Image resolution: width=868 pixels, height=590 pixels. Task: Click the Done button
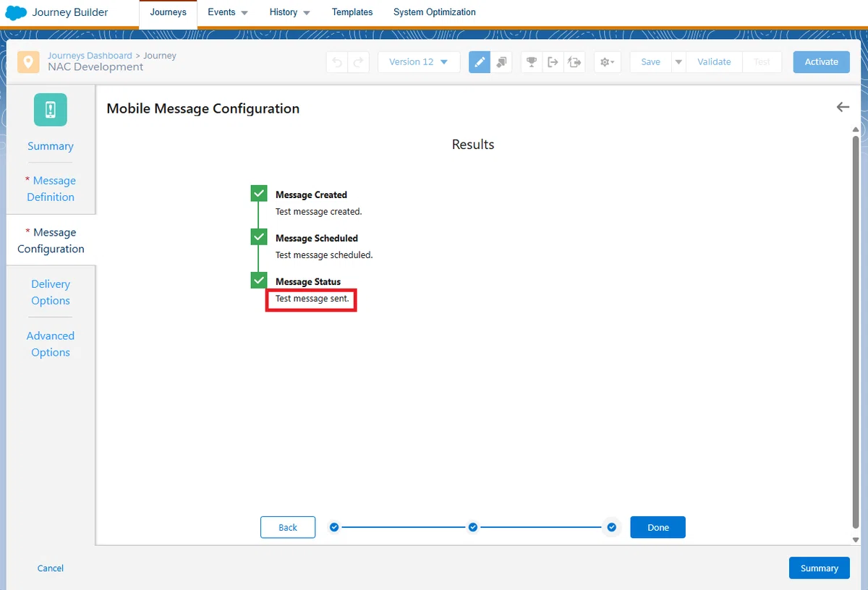coord(658,527)
